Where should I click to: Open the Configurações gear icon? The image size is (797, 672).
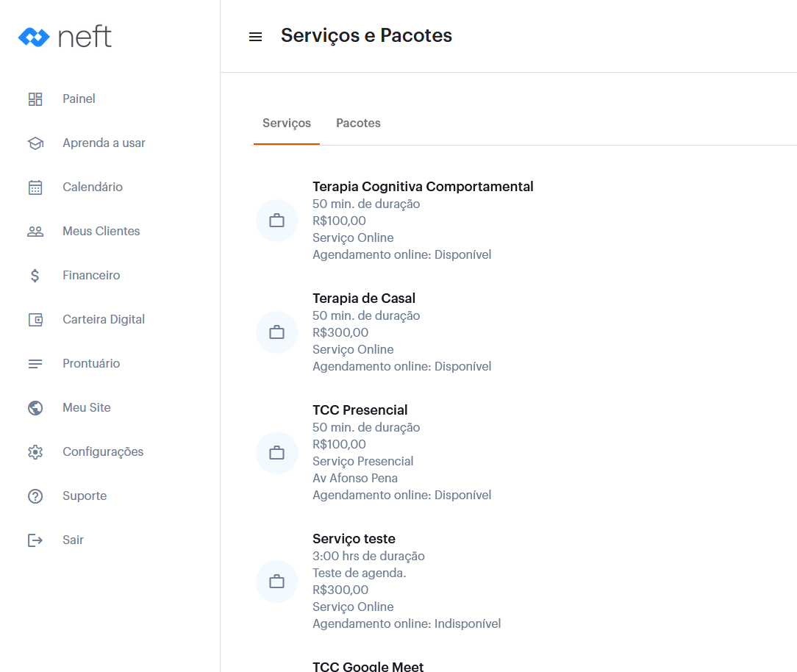click(35, 452)
